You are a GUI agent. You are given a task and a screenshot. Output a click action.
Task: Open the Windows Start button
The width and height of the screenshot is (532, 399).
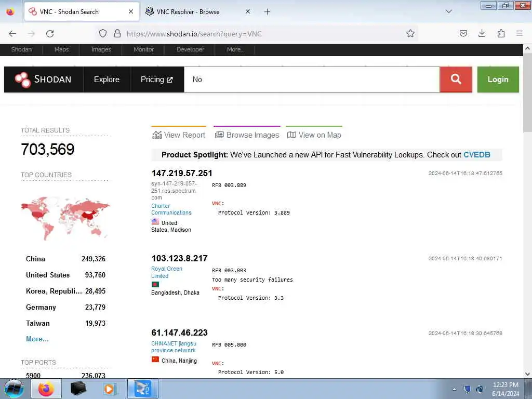(14, 389)
